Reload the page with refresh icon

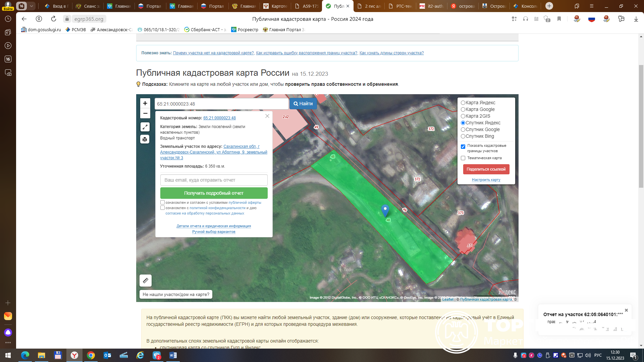[x=54, y=19]
